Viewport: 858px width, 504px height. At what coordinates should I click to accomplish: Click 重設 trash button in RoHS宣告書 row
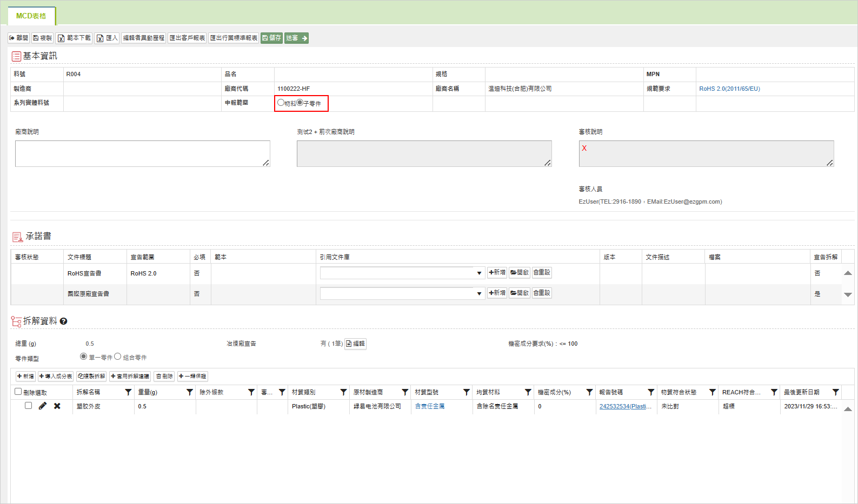542,272
